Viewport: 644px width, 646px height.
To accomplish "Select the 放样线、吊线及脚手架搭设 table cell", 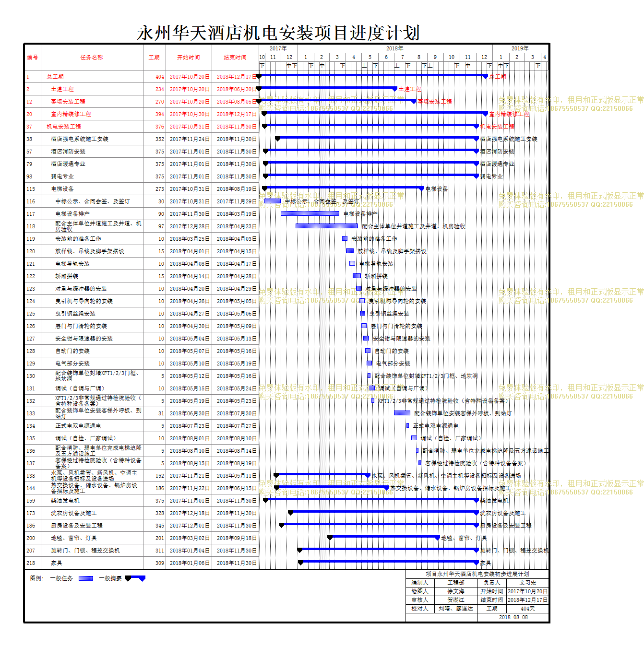I will click(92, 251).
